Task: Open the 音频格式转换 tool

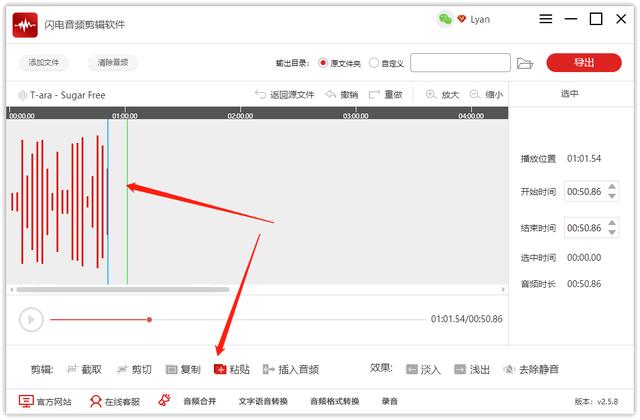Action: click(x=335, y=402)
